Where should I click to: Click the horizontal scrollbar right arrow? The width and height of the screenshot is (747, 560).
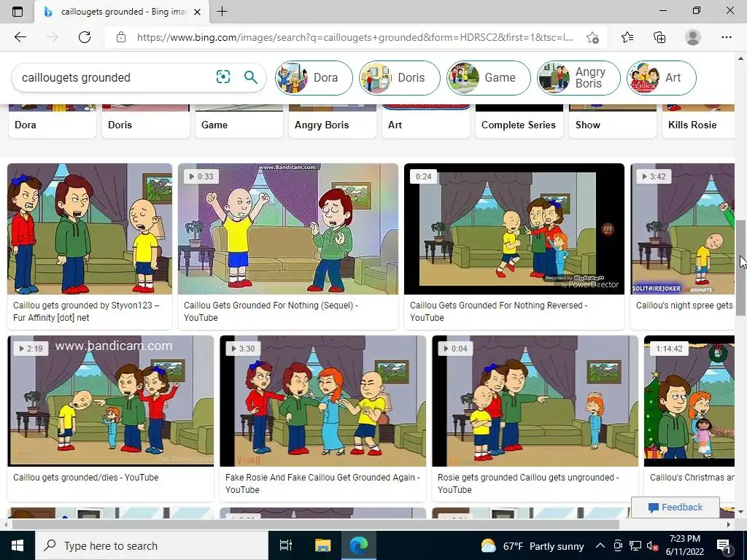(729, 524)
